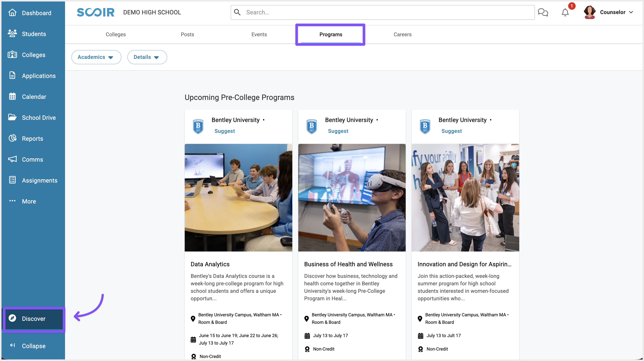Collapse the sidebar navigation
Viewport: 644px width, 361px height.
[x=33, y=346]
